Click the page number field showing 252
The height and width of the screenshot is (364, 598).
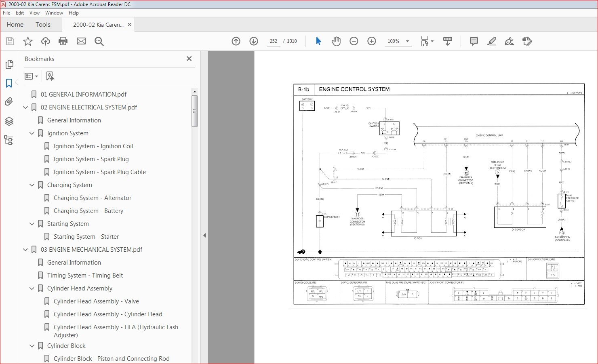point(273,41)
